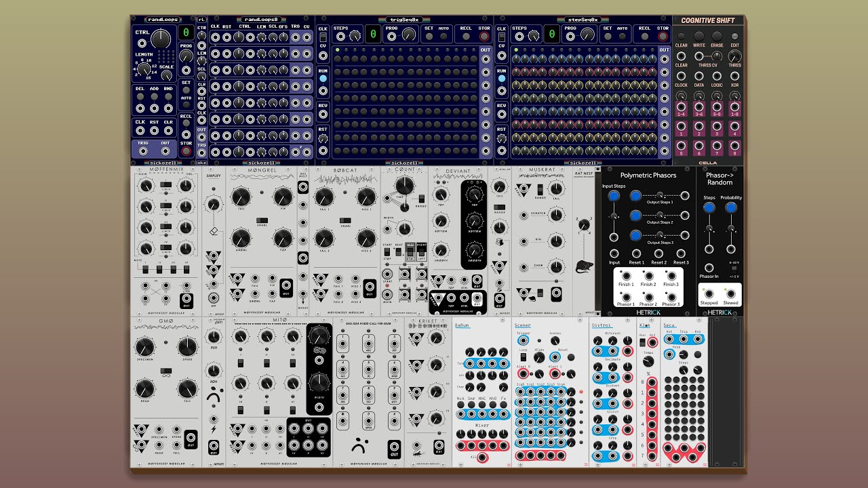Screen dimensions: 868x488
Task: Click the Phasor In jack
Action: point(709,268)
